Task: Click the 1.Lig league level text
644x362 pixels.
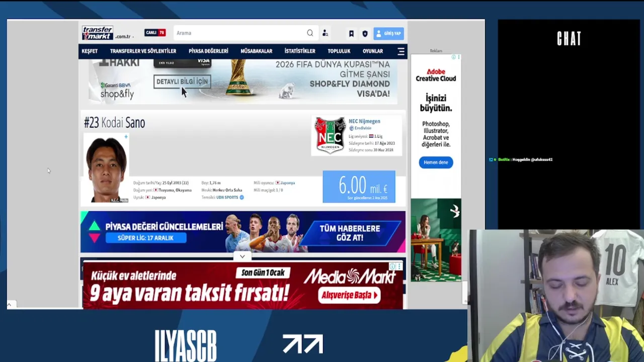Action: [378, 136]
